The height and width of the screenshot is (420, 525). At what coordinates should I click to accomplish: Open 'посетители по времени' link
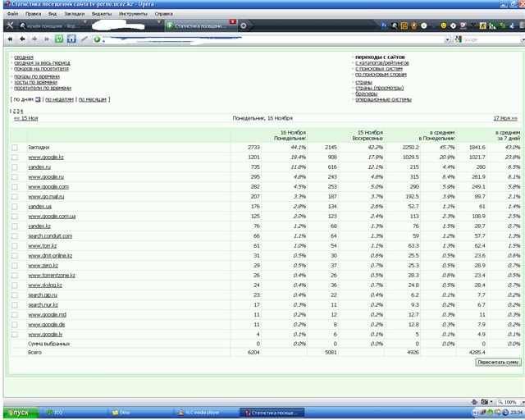[43, 88]
